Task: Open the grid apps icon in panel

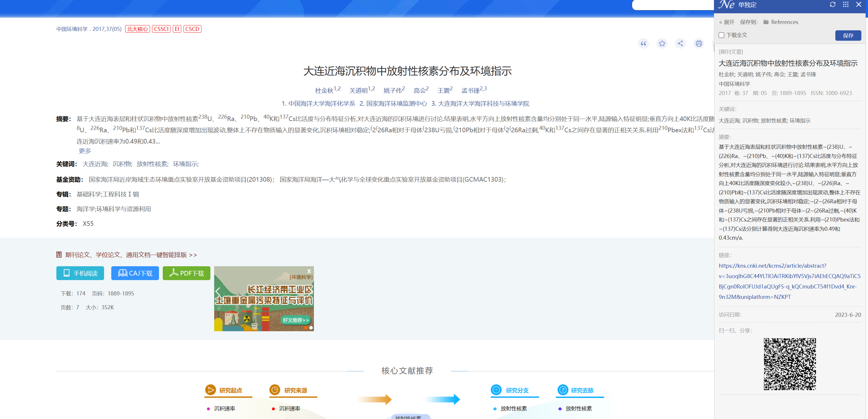Action: click(845, 5)
